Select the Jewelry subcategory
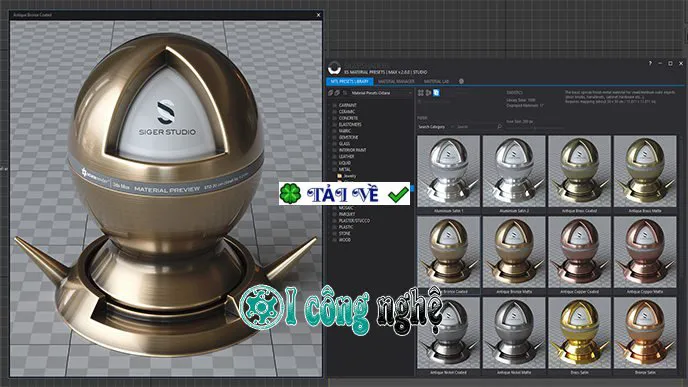The width and height of the screenshot is (688, 387). coord(350,176)
